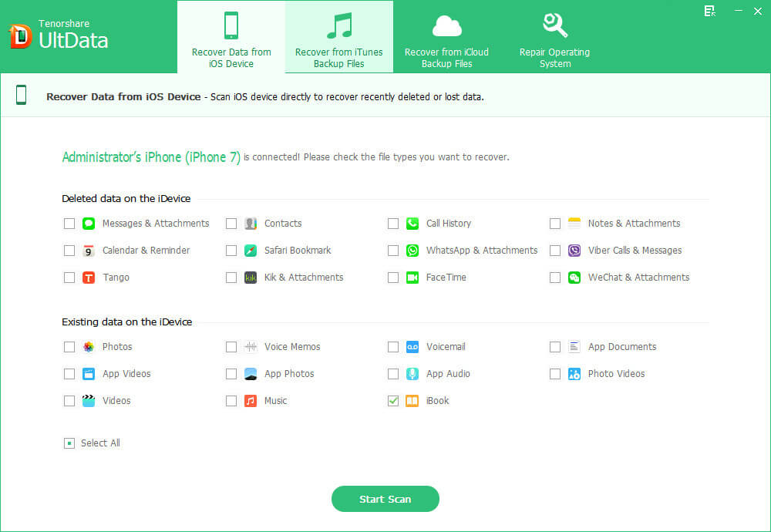Viewport: 771px width, 532px height.
Task: Click the Photo Videos icon
Action: (574, 374)
